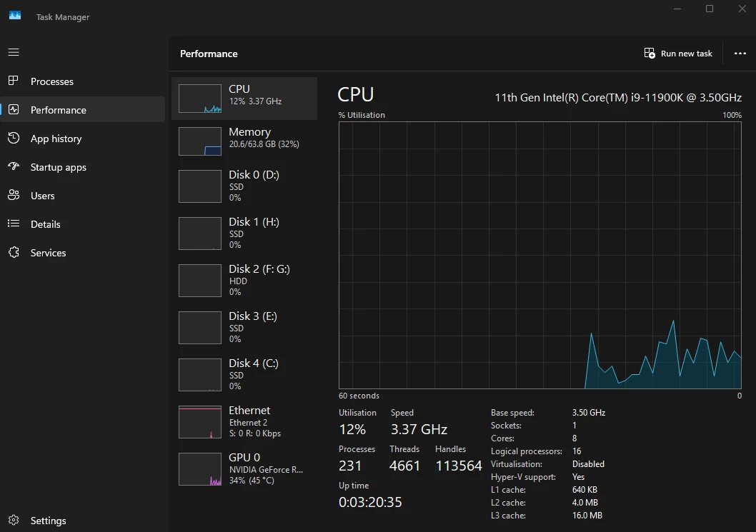756x532 pixels.
Task: Minimize the Task Manager window
Action: (677, 9)
